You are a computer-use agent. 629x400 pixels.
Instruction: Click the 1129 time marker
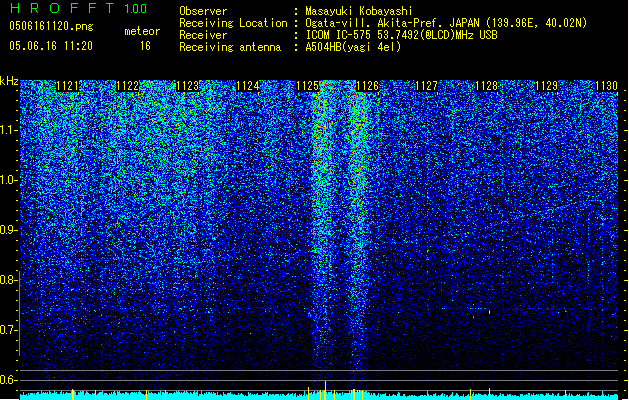pyautogui.click(x=547, y=86)
